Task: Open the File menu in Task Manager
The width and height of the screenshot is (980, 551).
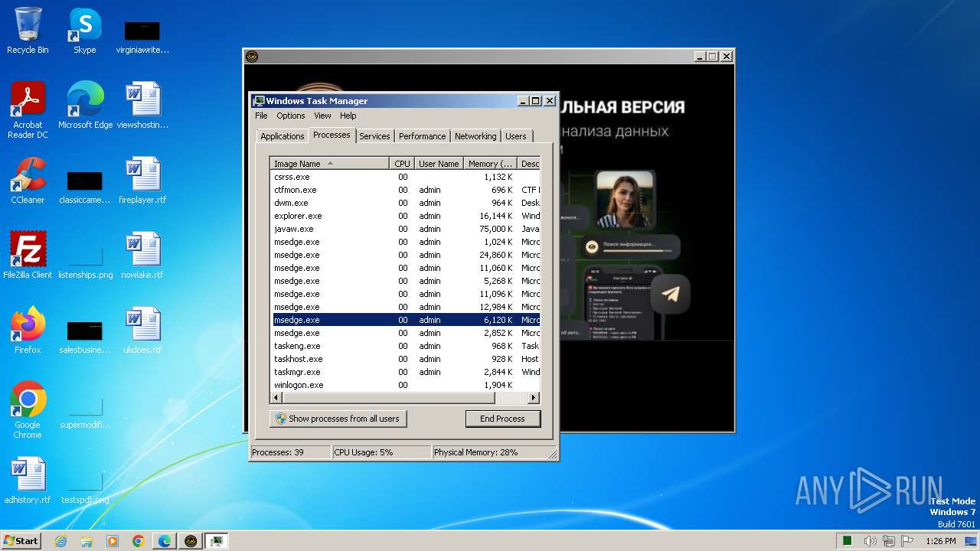Action: 261,116
